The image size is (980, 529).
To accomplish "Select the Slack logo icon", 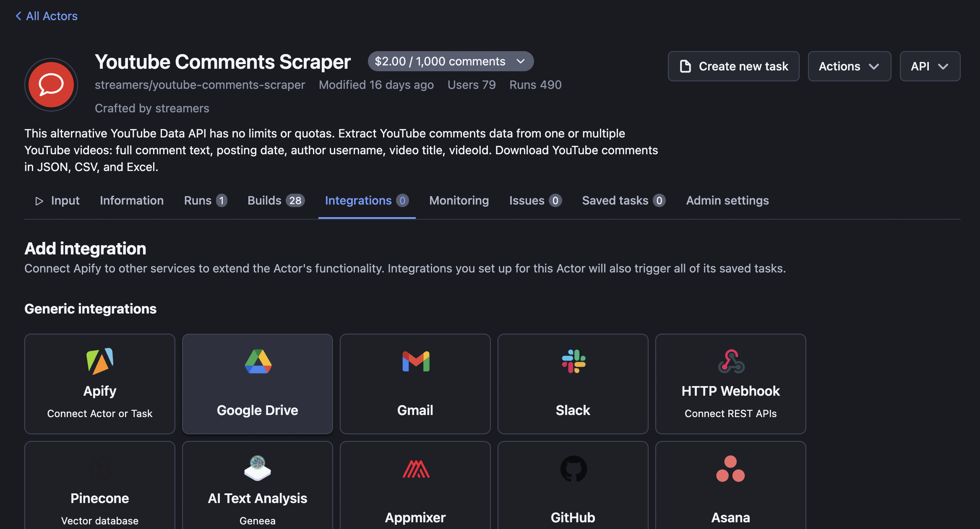I will point(573,361).
